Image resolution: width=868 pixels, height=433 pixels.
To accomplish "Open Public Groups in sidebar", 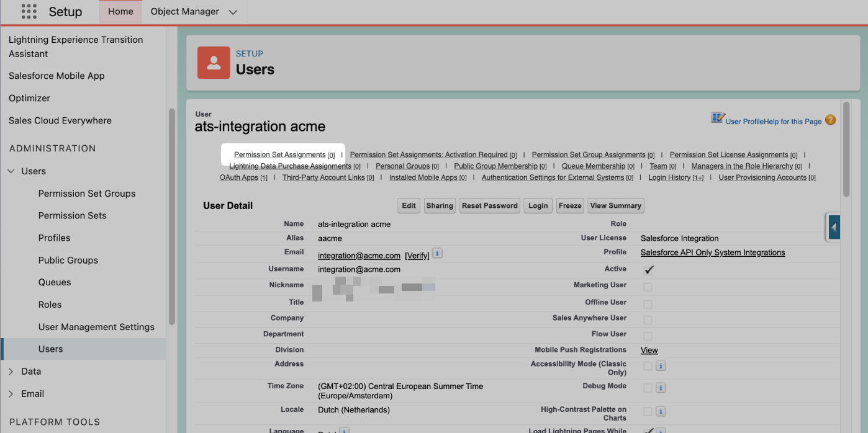I will click(68, 261).
